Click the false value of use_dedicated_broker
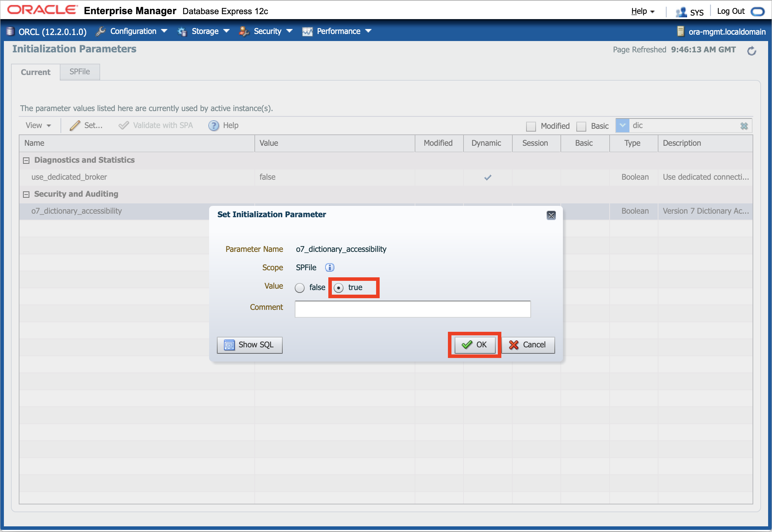 pyautogui.click(x=267, y=177)
